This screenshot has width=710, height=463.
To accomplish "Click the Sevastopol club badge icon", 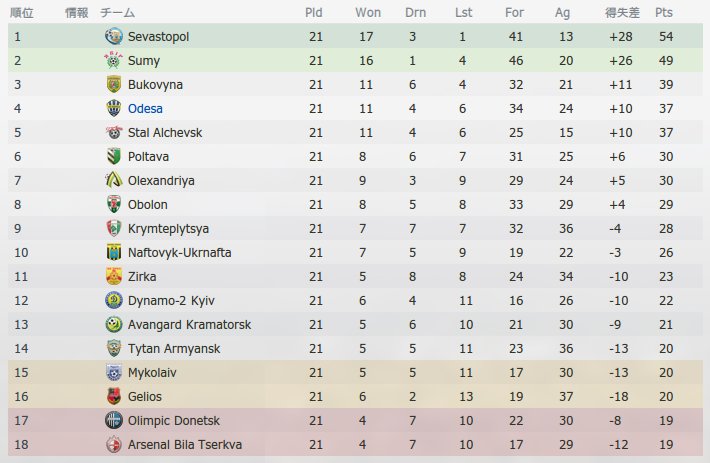I will [114, 36].
